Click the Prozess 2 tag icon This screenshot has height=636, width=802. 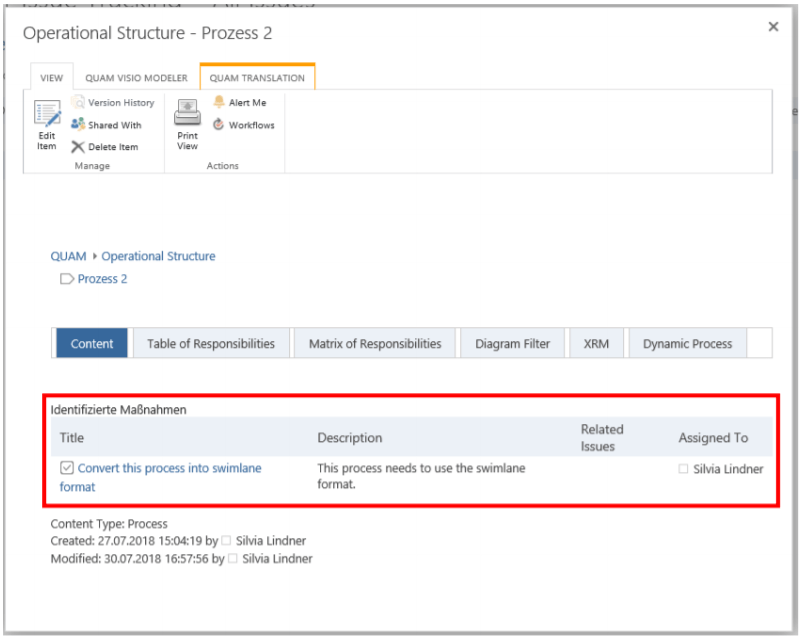pos(67,279)
